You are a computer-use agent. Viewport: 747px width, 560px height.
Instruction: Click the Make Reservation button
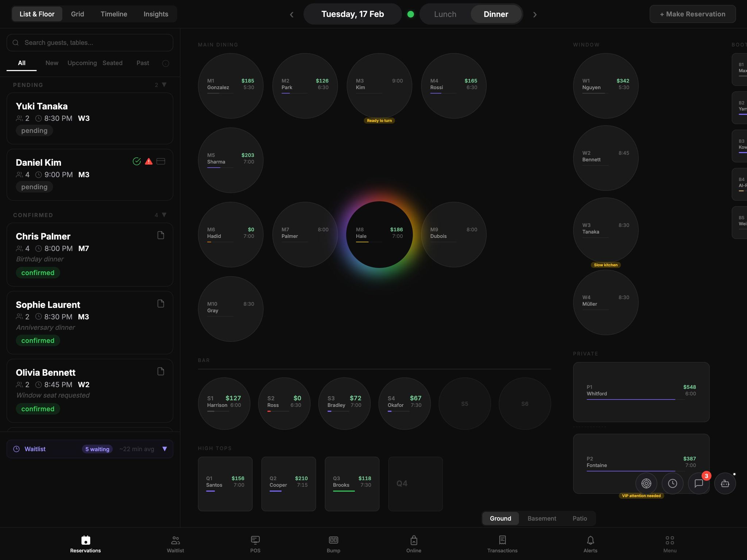tap(693, 14)
